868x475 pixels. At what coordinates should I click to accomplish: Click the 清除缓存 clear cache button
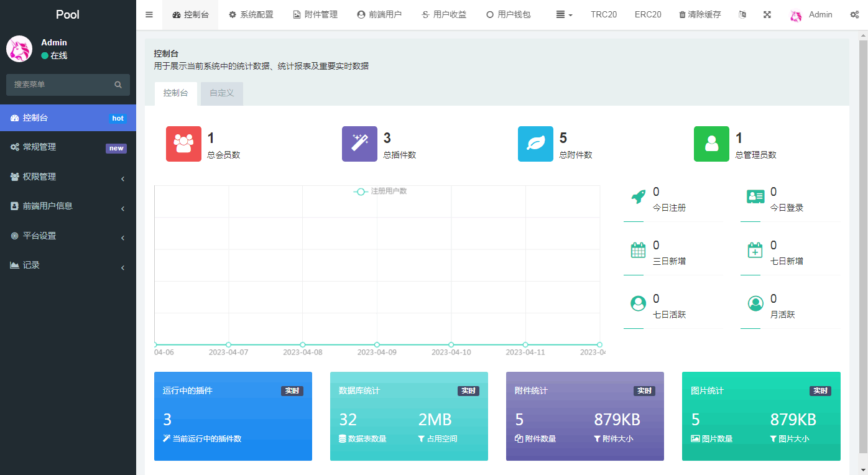coord(699,15)
